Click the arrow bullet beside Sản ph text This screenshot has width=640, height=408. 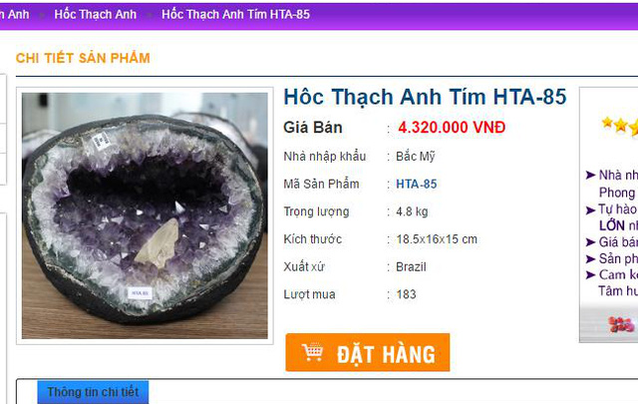(591, 259)
